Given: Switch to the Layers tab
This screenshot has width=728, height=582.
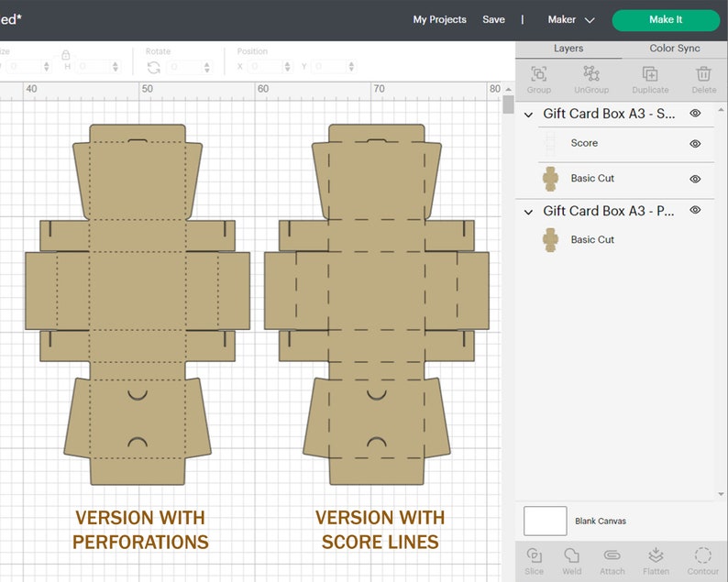Looking at the screenshot, I should 568,49.
